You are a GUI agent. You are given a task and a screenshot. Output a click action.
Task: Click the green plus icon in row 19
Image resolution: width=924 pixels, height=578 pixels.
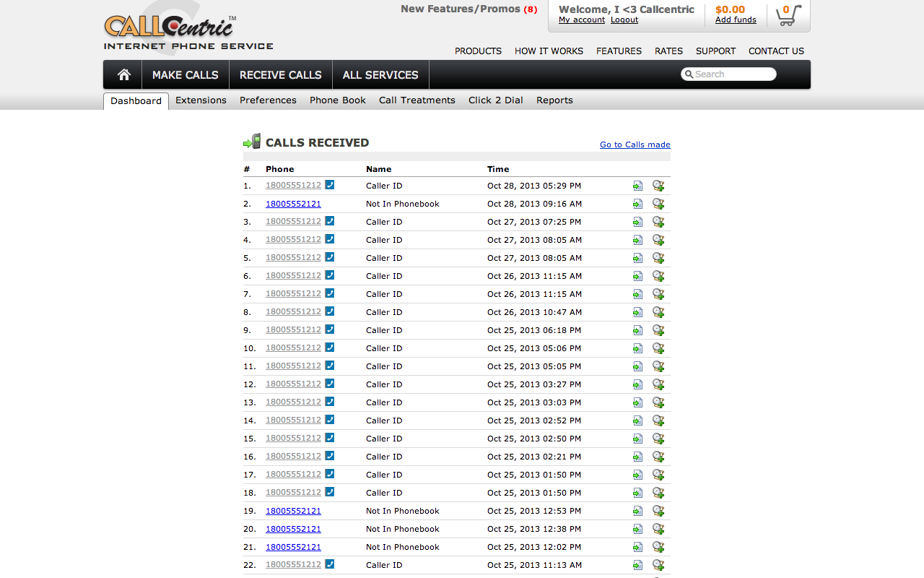658,511
